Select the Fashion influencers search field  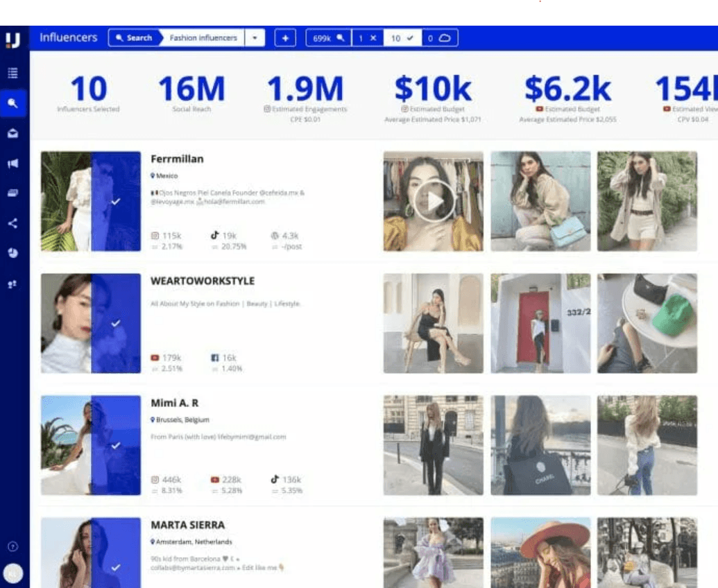click(203, 38)
